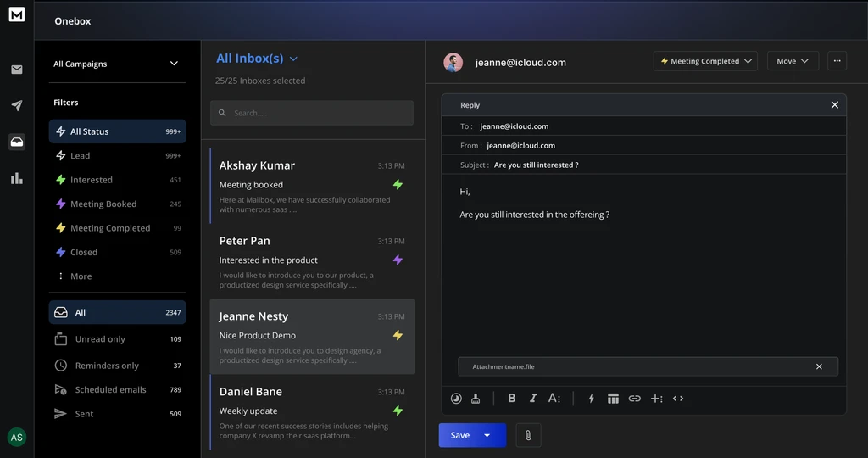
Task: Insert a link in the reply
Action: coord(634,398)
